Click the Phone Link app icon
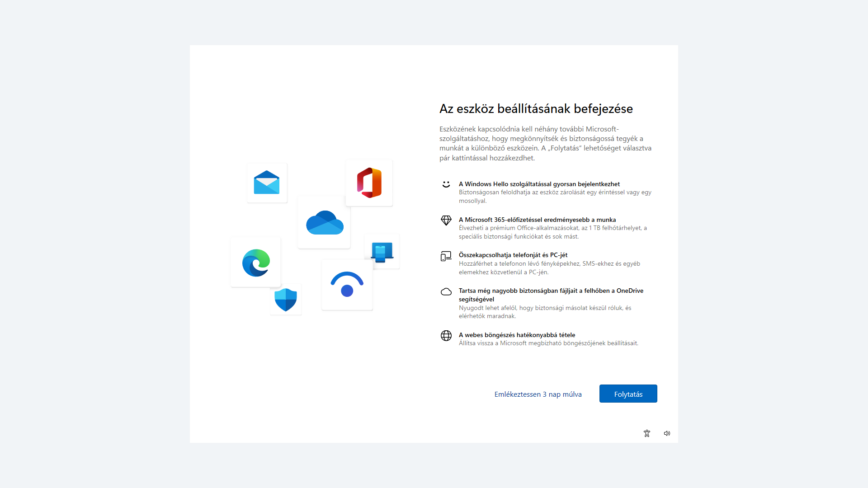This screenshot has width=868, height=488. [x=382, y=252]
